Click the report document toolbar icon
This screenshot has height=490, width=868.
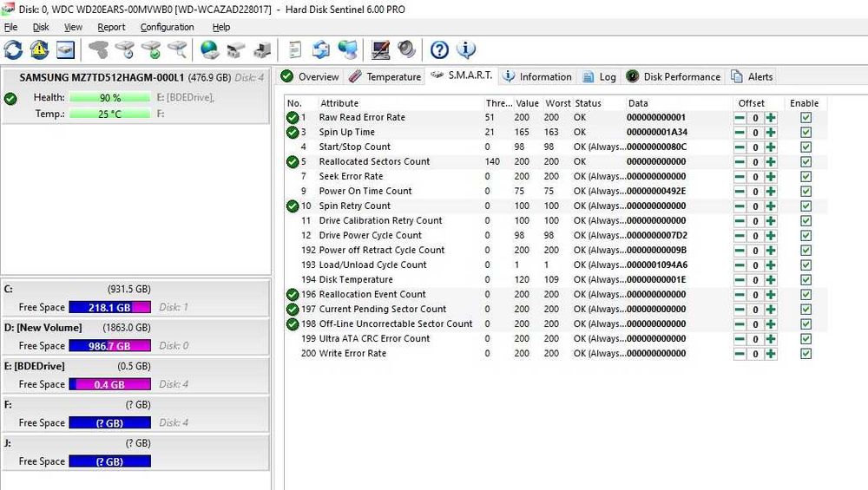[295, 49]
